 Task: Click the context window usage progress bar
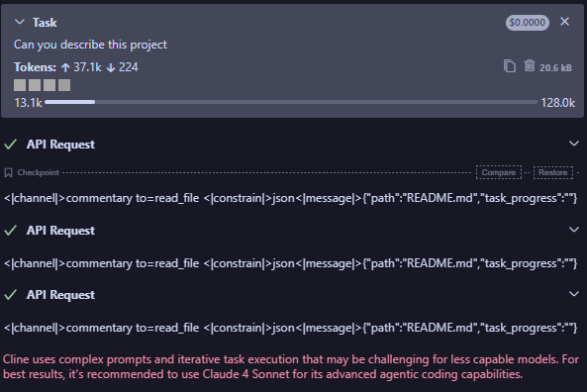click(x=291, y=102)
